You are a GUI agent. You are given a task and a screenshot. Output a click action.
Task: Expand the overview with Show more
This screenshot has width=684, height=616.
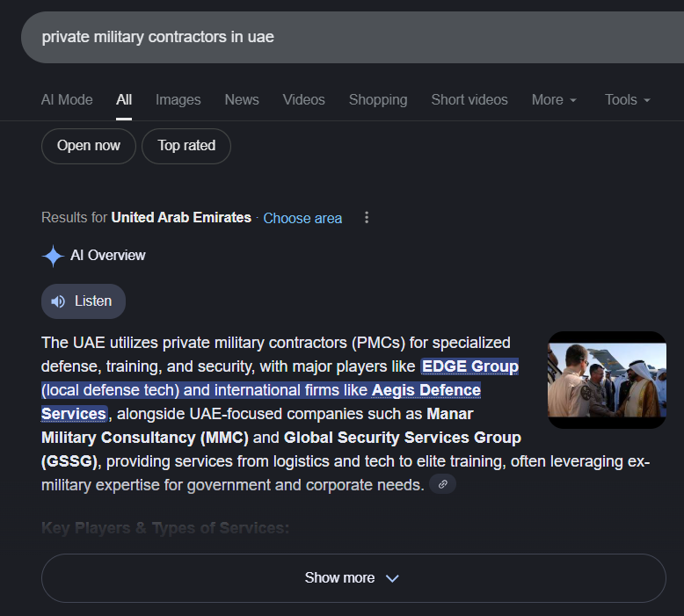[x=353, y=578]
